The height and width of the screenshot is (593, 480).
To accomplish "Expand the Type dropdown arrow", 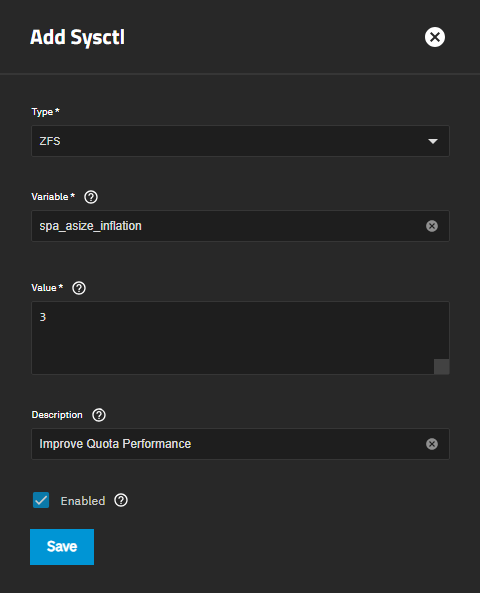I will pos(433,141).
